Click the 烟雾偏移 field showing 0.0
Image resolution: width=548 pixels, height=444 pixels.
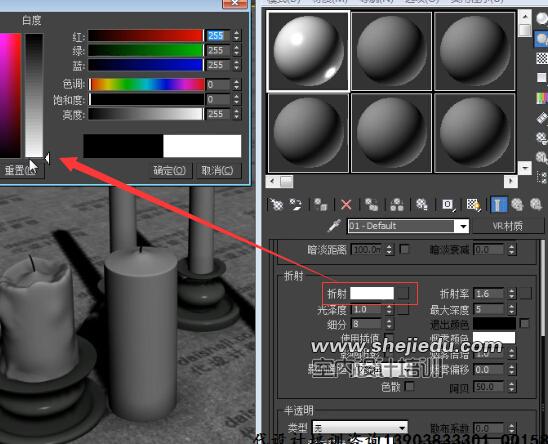(490, 370)
